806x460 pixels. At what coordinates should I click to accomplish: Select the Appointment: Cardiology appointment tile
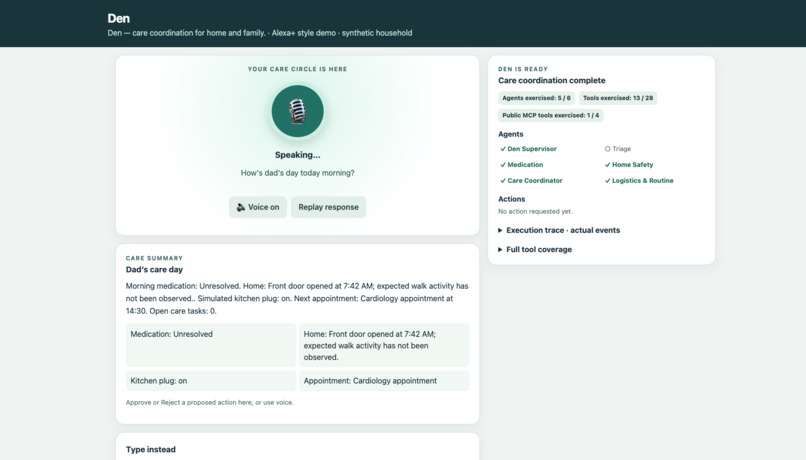tap(384, 381)
